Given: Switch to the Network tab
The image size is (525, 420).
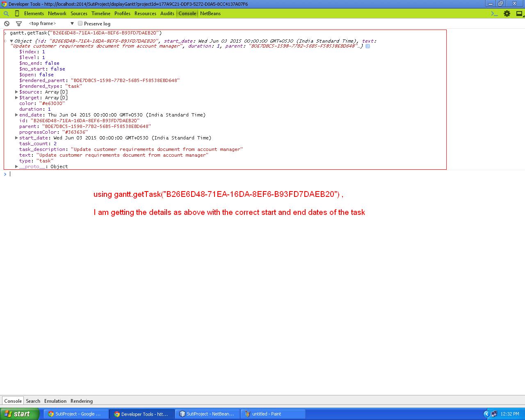Looking at the screenshot, I should [57, 14].
